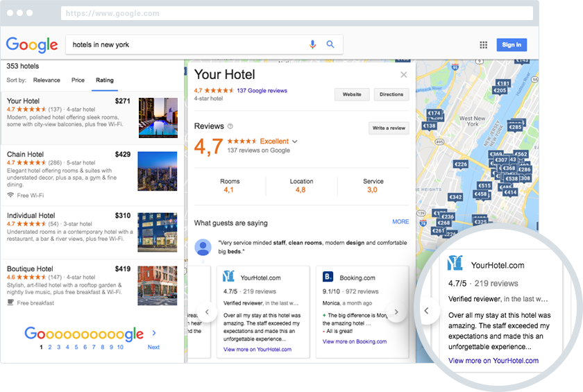Screen dimensions: 583x392
Task: Sort hotels by Price
Action: point(78,80)
